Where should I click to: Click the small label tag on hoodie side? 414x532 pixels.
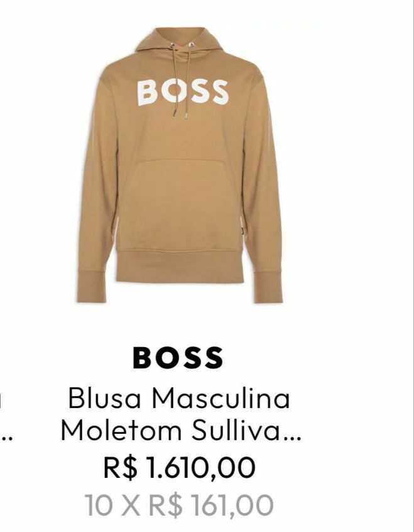click(242, 231)
